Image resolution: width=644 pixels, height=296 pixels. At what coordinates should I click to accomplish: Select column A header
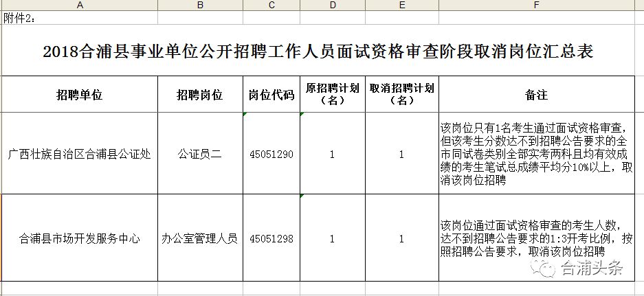(x=80, y=5)
